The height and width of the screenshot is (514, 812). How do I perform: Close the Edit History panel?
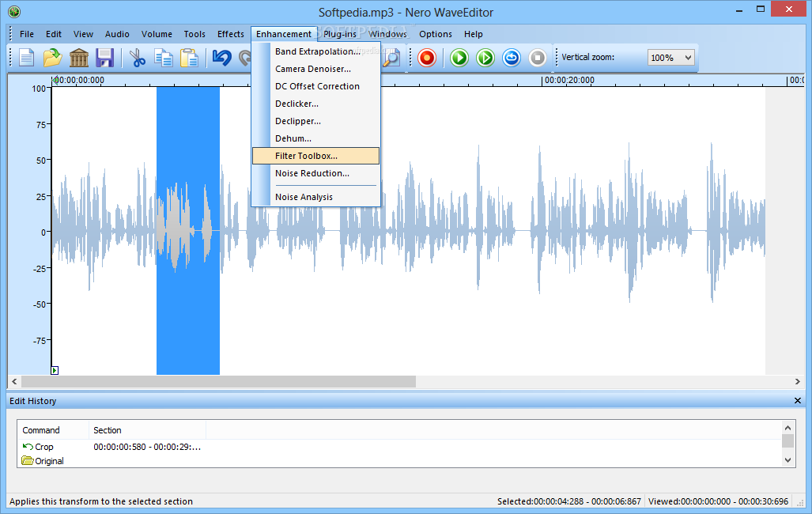click(x=798, y=401)
